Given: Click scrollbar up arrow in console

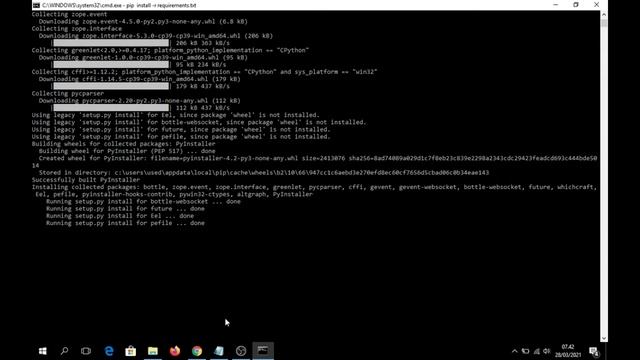Looking at the screenshot, I should click(604, 14).
